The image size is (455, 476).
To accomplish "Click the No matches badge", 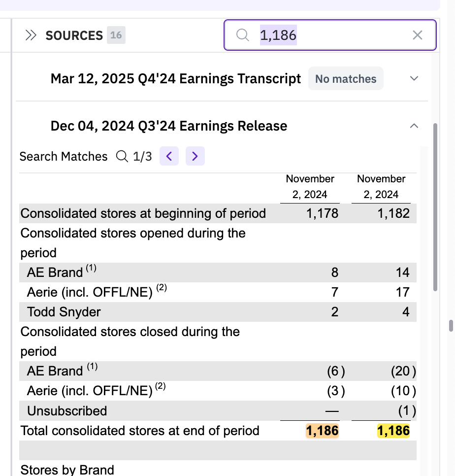I will click(346, 79).
